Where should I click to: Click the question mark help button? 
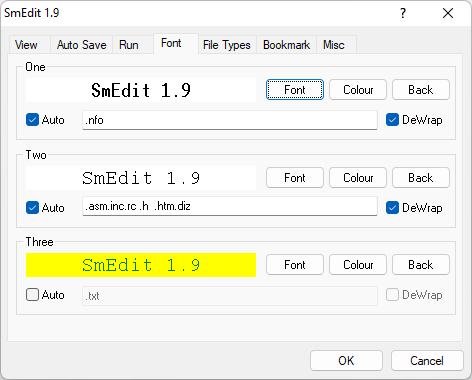click(403, 13)
